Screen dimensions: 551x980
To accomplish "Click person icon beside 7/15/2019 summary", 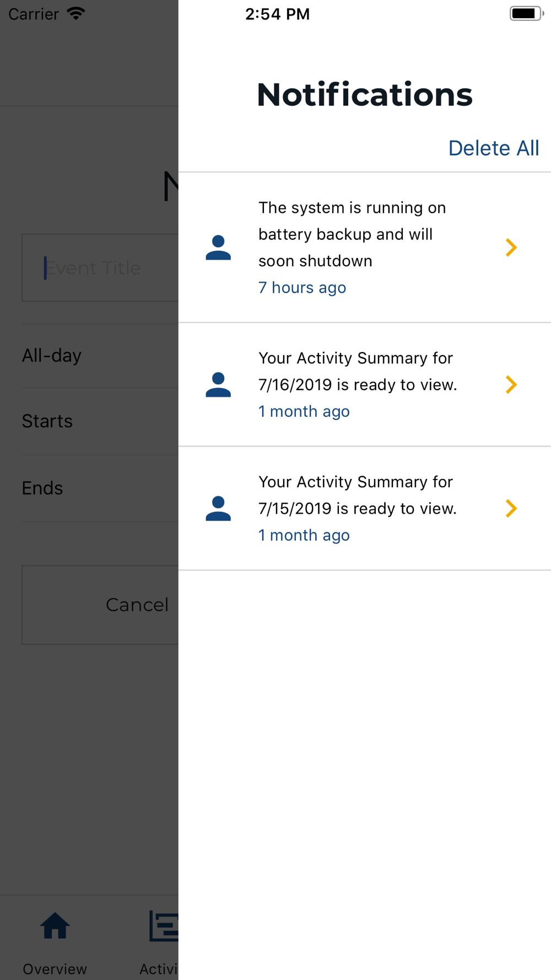I will coord(218,508).
